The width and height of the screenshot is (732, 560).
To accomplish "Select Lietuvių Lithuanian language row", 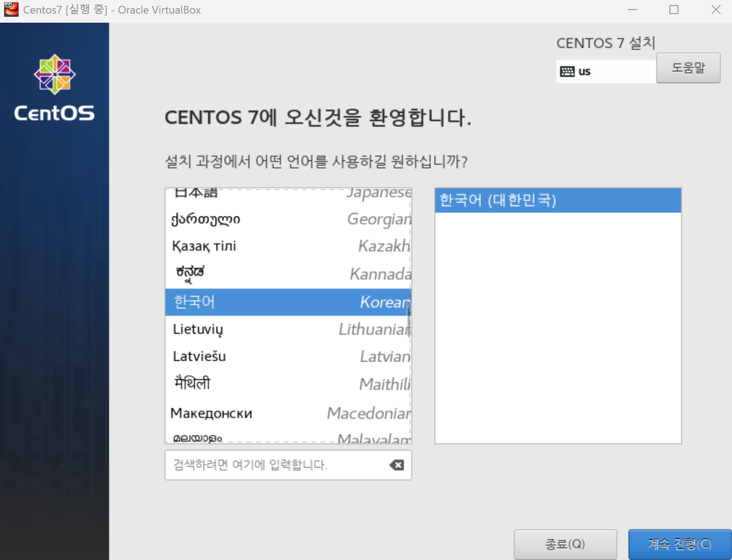I will tap(288, 329).
